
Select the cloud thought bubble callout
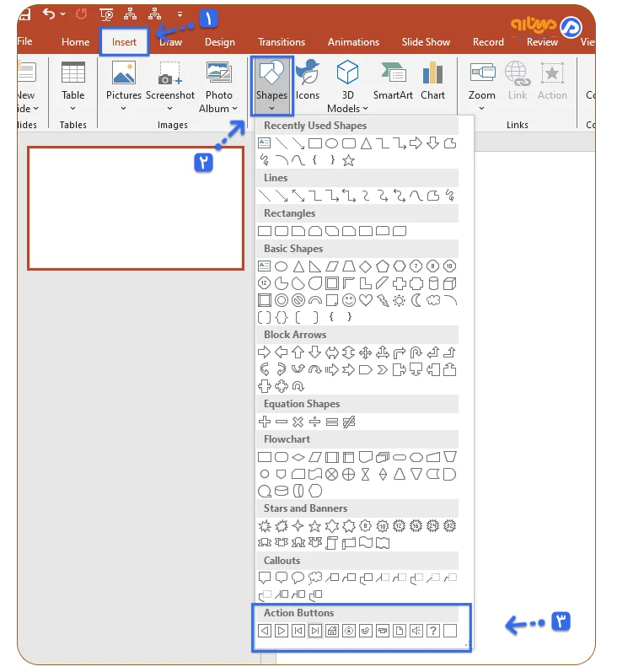(315, 578)
